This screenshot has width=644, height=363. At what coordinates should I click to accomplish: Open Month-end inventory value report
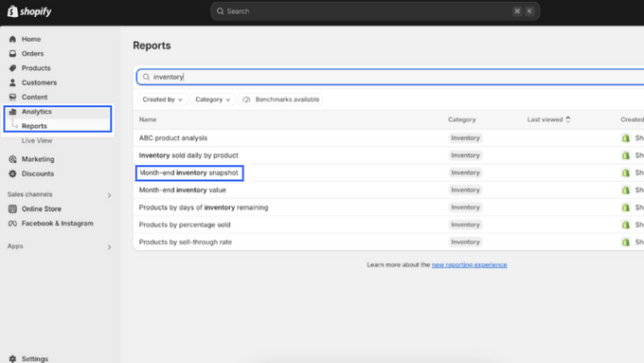[x=183, y=190]
